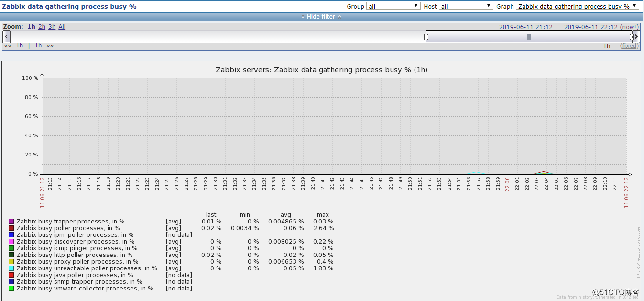This screenshot has width=644, height=301.
Task: Jump to the latest period with »» arrows
Action: pos(50,46)
